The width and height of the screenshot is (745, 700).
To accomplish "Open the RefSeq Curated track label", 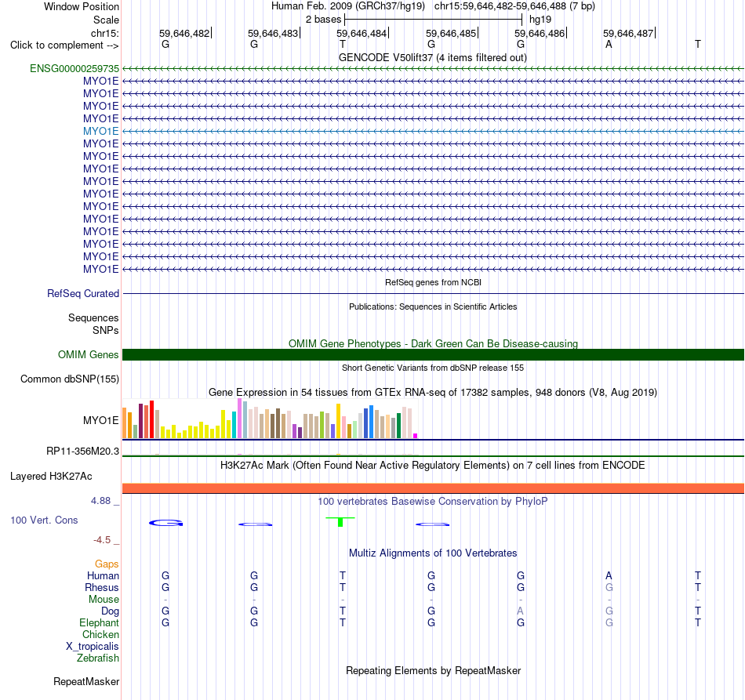I will 82,293.
